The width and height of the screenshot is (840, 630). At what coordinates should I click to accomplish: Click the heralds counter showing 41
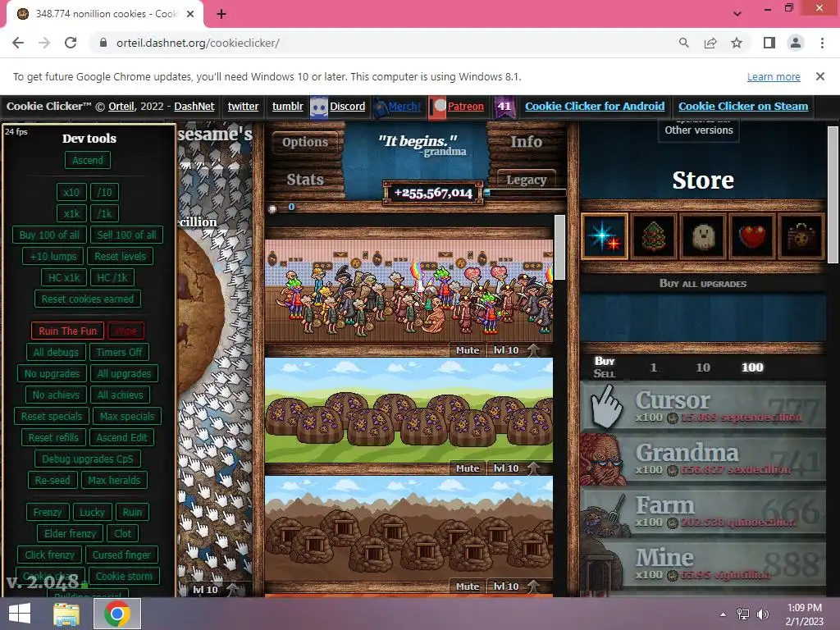click(x=504, y=107)
